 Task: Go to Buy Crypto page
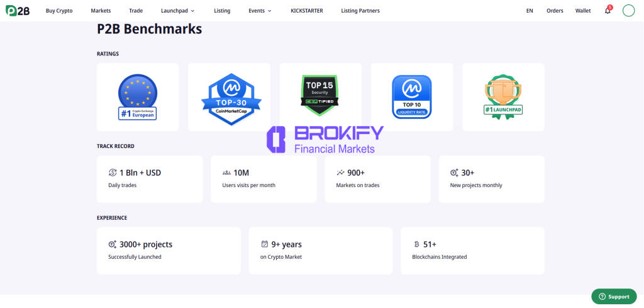[x=59, y=11]
